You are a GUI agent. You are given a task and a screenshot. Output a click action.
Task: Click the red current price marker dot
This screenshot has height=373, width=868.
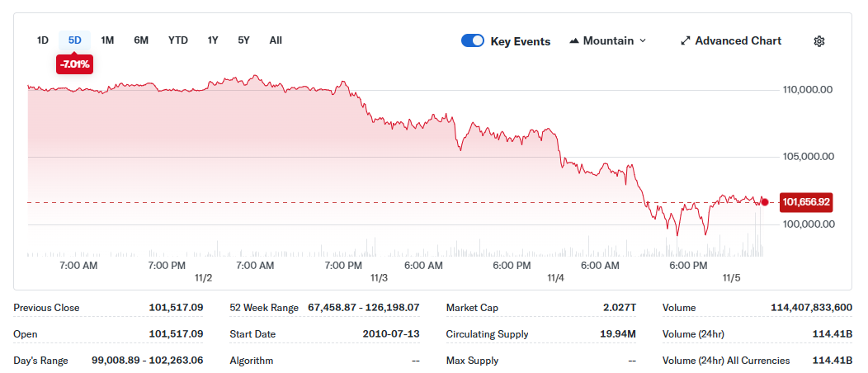[x=764, y=202]
